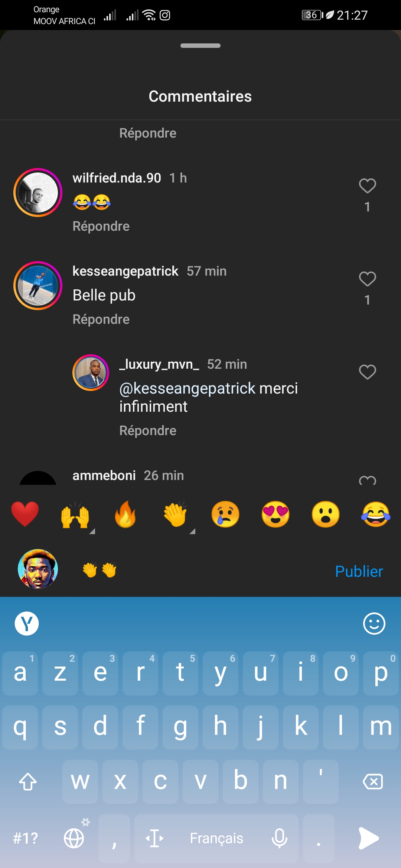Like the "Belle pub" comment

click(x=367, y=279)
